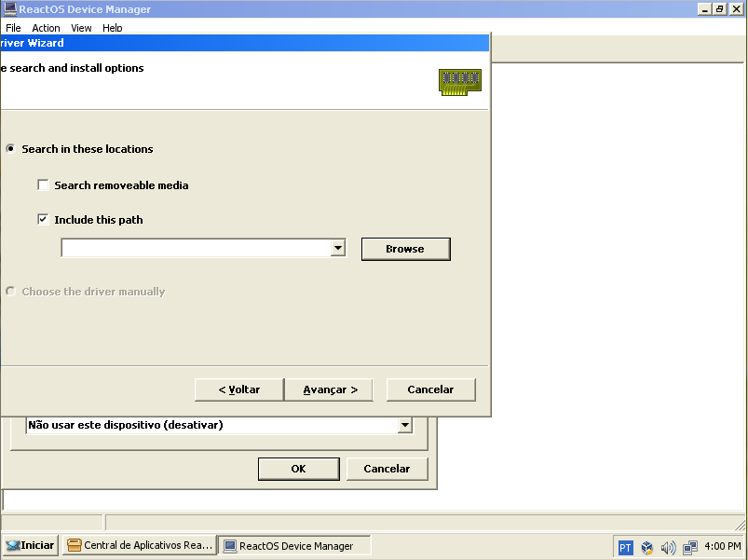Viewport: 748px width, 560px height.
Task: Click Cancelar in the properties dialog
Action: 387,469
